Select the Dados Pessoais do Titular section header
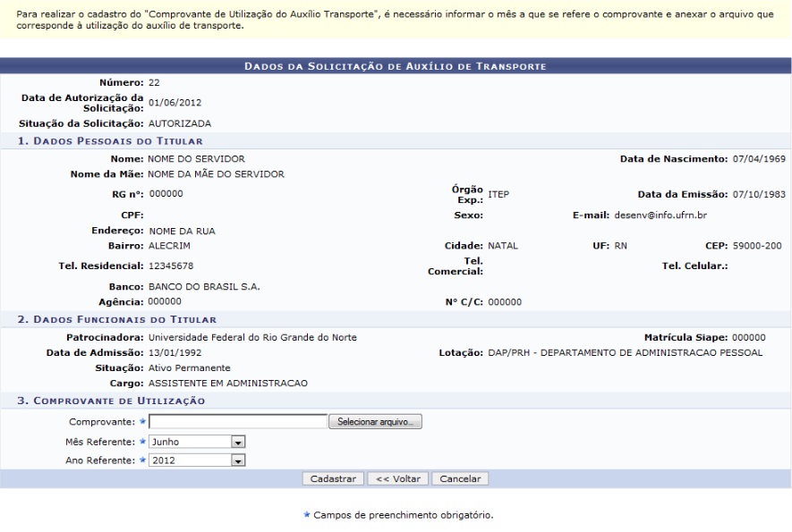 (x=113, y=141)
